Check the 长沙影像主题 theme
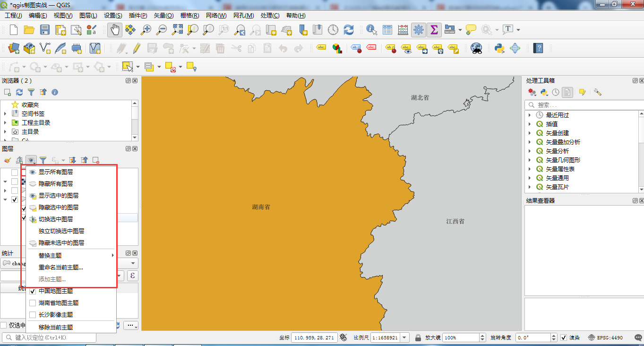 pyautogui.click(x=33, y=314)
